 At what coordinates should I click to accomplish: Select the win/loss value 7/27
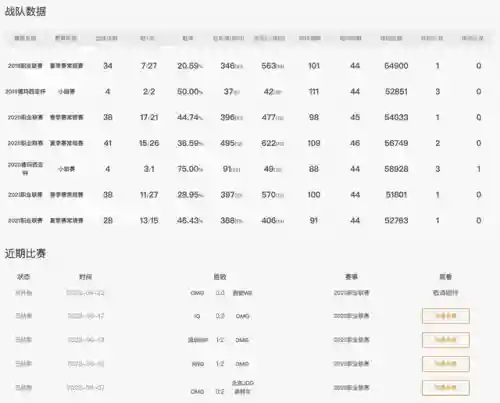(x=149, y=66)
